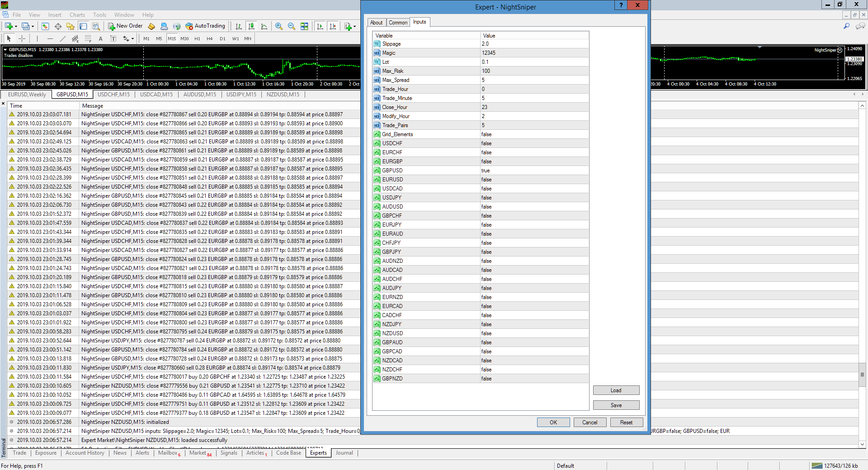Open the Market tab in terminal
Screen dimensions: 868x470
tap(200, 453)
